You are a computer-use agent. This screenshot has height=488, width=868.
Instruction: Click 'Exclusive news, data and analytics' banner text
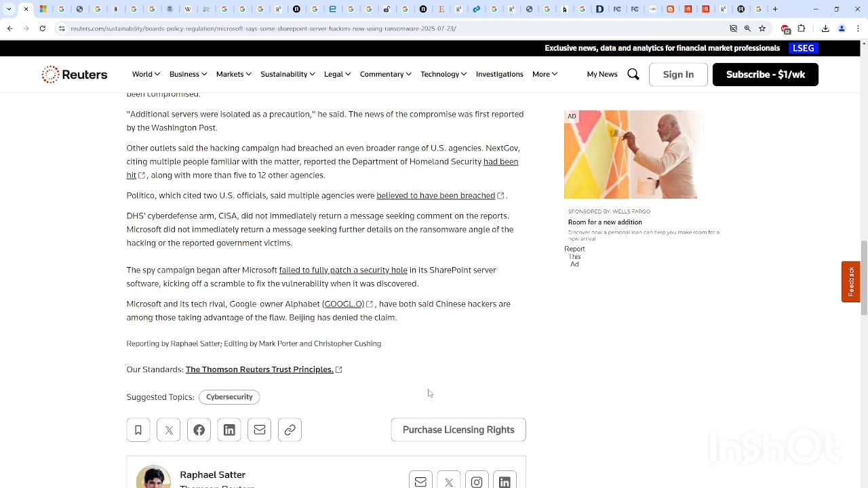tap(663, 48)
